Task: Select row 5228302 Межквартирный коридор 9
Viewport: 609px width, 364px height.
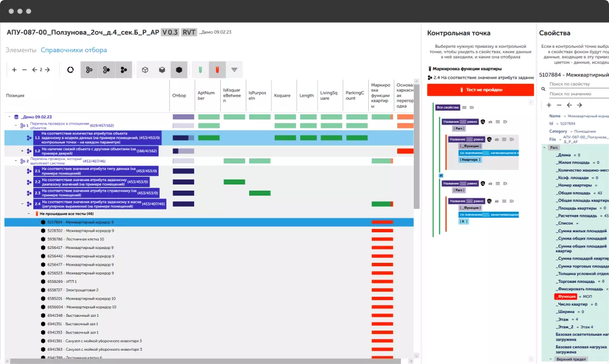Action: coord(81,231)
